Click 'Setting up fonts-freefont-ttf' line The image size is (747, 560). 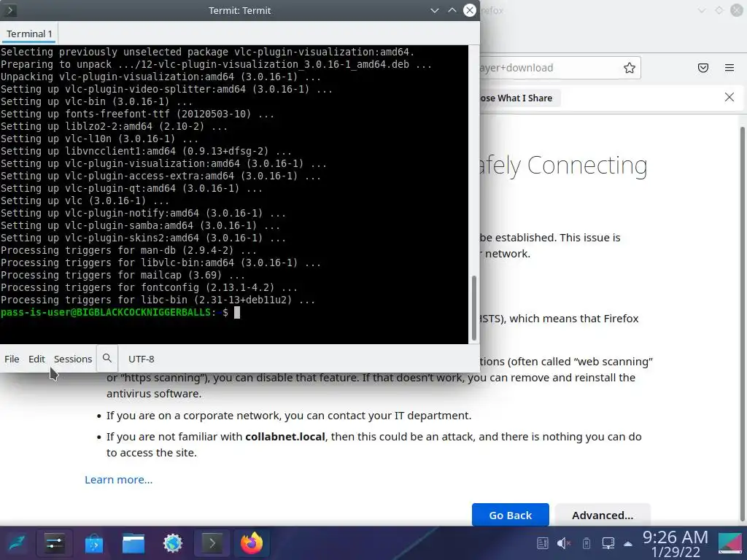(x=137, y=114)
